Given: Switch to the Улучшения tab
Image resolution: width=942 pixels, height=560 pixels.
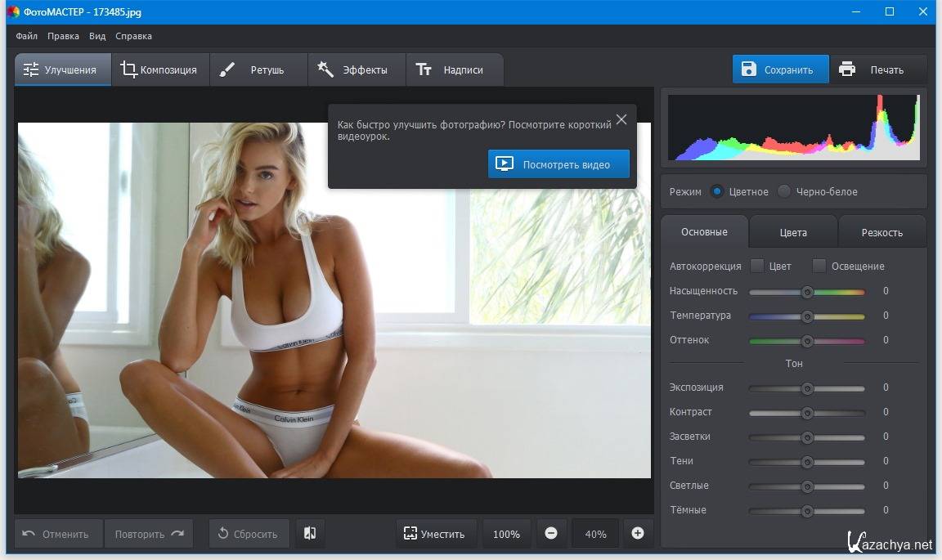Looking at the screenshot, I should [x=63, y=69].
